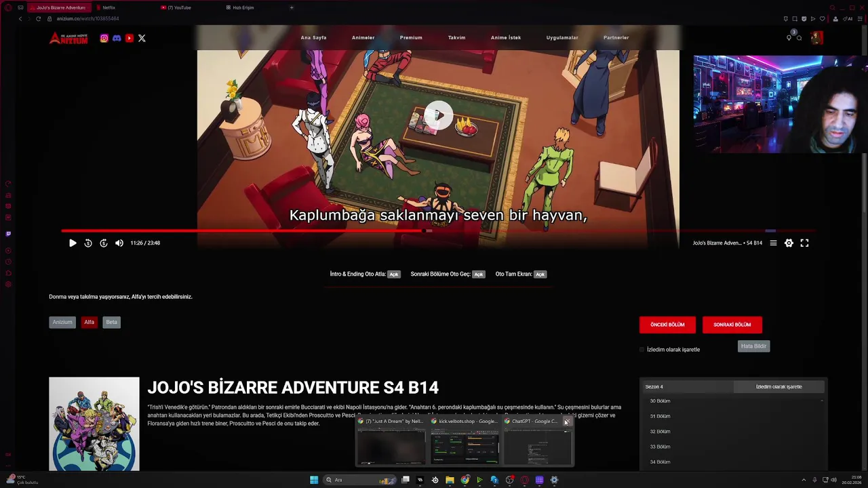The width and height of the screenshot is (868, 488).
Task: Click the Windows taskbar search box
Action: tap(359, 480)
